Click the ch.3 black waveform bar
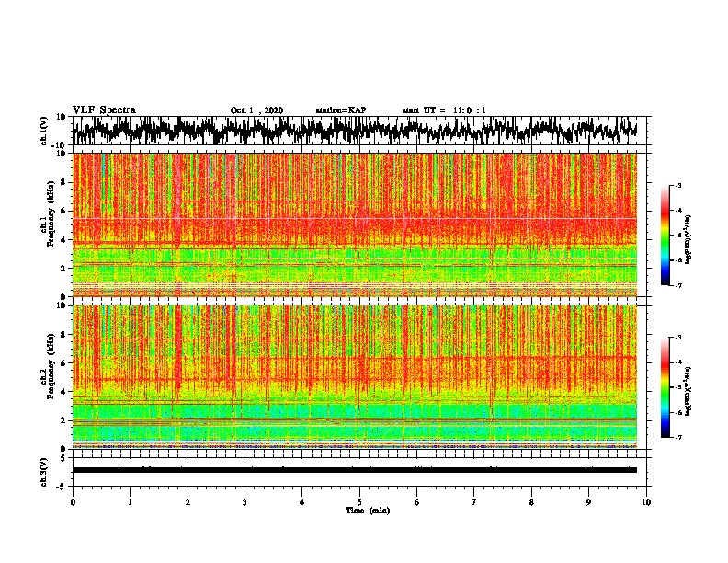The width and height of the screenshot is (728, 563). pyautogui.click(x=355, y=470)
